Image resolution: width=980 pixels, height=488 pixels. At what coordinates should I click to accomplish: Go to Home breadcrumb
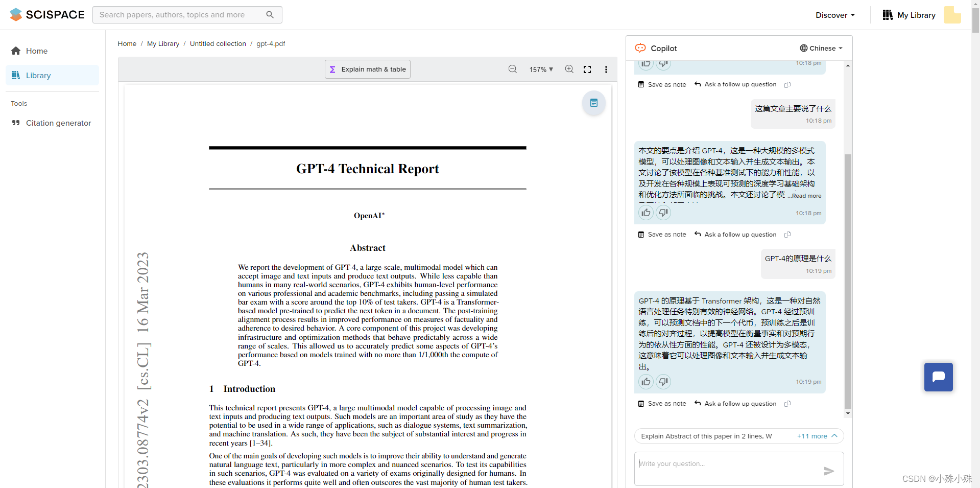click(x=127, y=43)
